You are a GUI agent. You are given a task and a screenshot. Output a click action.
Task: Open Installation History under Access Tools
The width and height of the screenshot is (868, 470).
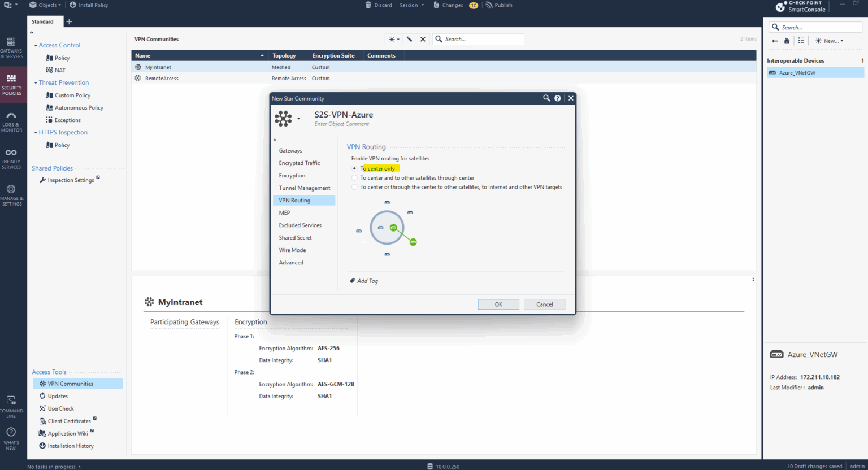coord(70,446)
